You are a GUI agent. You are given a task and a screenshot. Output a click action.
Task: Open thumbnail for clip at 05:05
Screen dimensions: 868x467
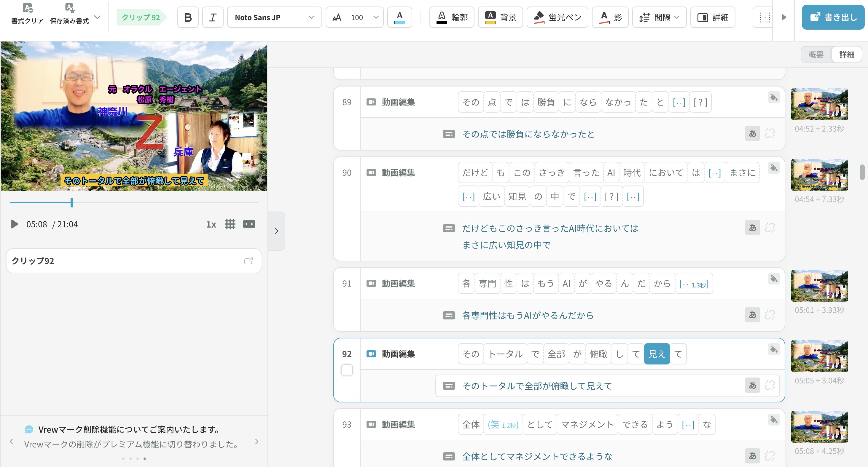[819, 356]
